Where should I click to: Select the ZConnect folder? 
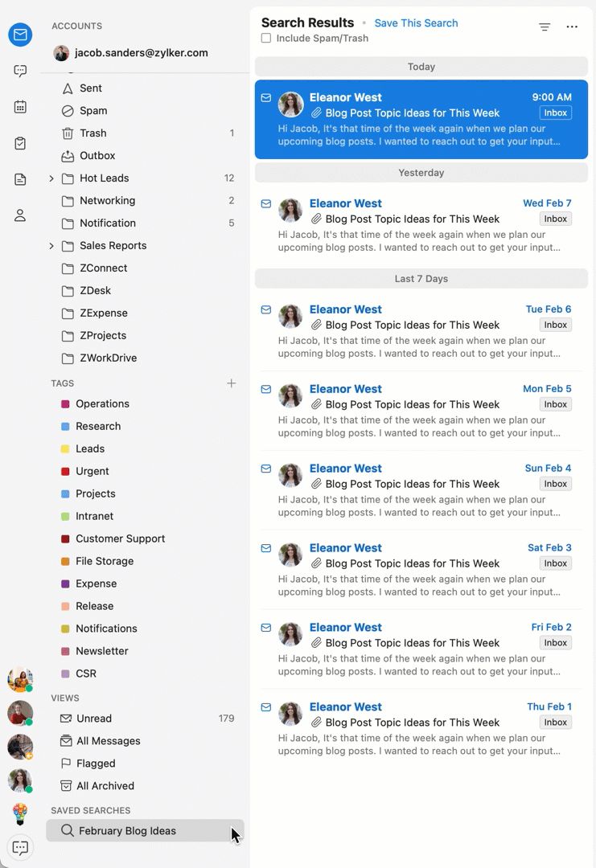click(145, 268)
